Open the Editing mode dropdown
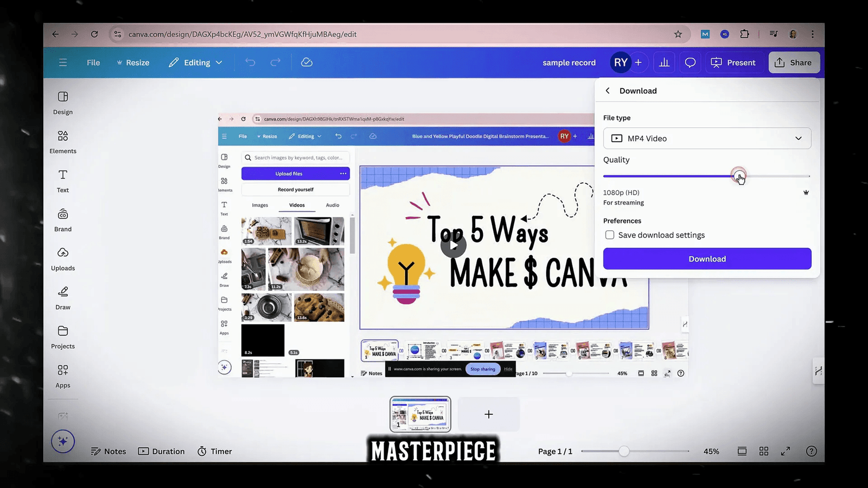This screenshot has width=868, height=488. 196,62
